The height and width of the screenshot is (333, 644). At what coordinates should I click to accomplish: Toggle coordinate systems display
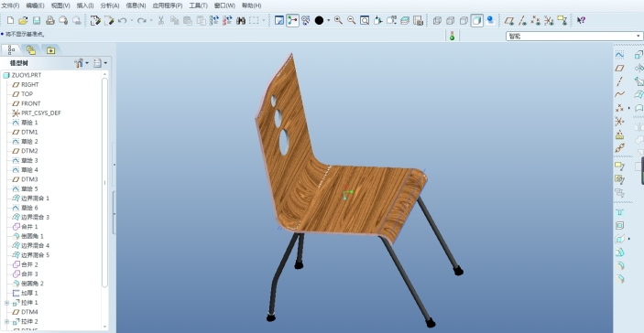(549, 20)
